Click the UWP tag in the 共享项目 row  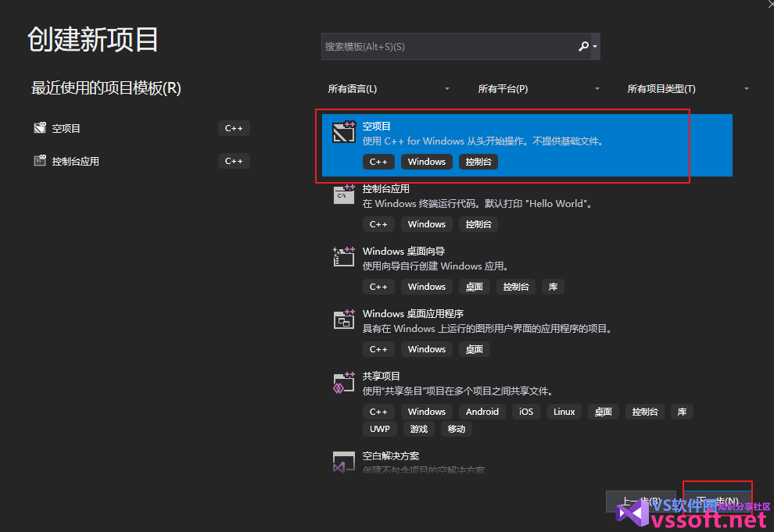tap(380, 429)
